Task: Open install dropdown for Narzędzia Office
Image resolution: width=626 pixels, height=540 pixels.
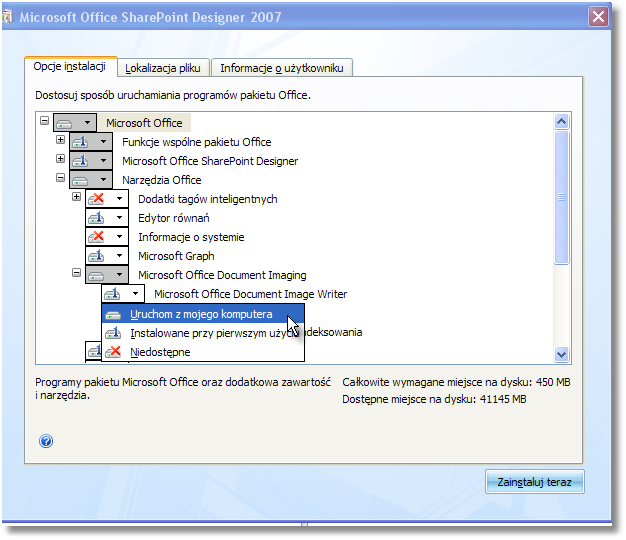Action: 91,180
